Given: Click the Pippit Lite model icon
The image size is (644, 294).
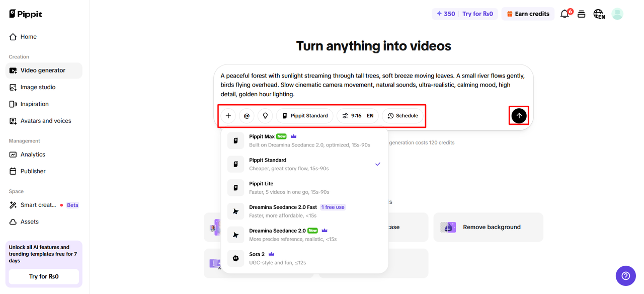Looking at the screenshot, I should (235, 188).
